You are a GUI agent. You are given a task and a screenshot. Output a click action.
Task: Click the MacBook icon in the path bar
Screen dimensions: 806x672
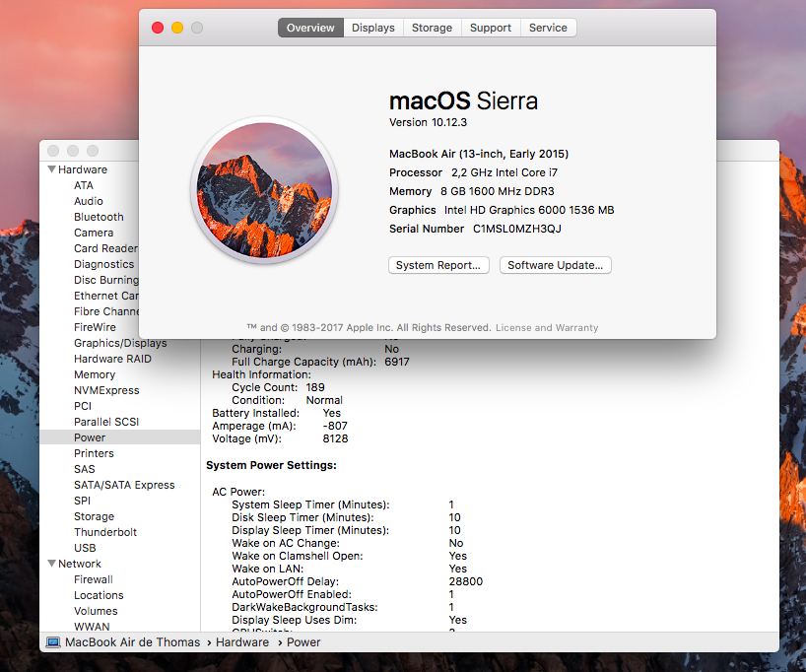point(52,642)
